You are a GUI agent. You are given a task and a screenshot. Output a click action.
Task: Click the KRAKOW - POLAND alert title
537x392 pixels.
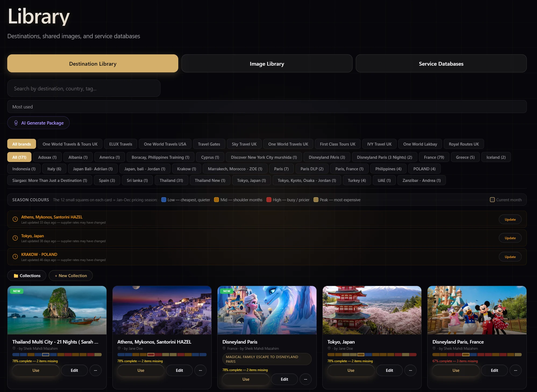coord(39,254)
